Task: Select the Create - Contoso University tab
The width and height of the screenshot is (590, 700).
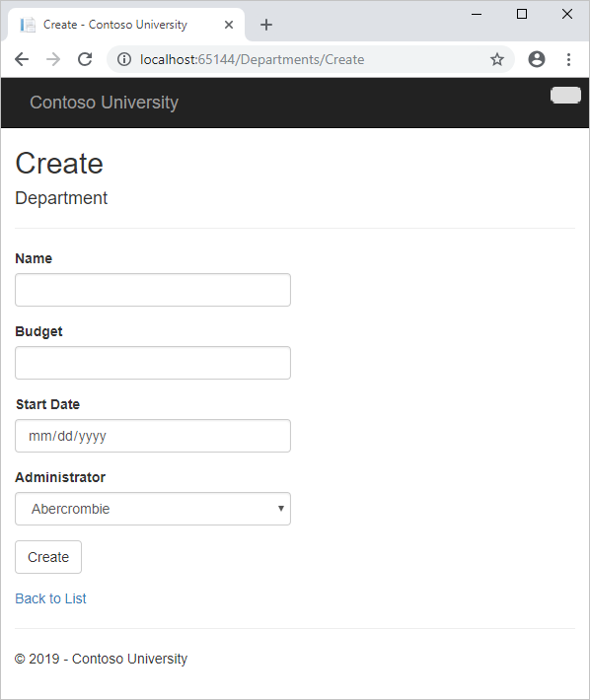Action: [125, 25]
